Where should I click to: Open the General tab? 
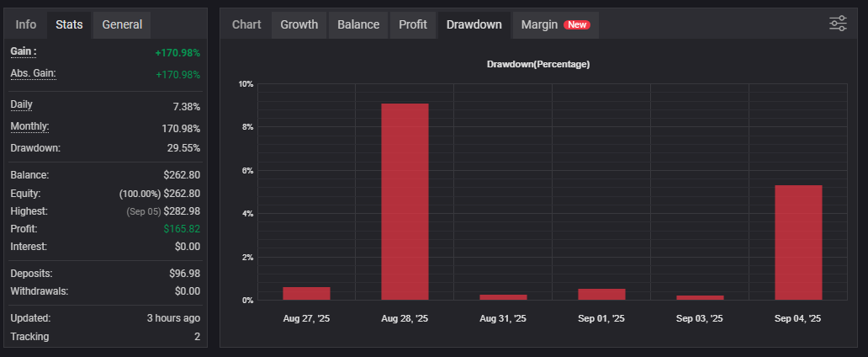[122, 24]
